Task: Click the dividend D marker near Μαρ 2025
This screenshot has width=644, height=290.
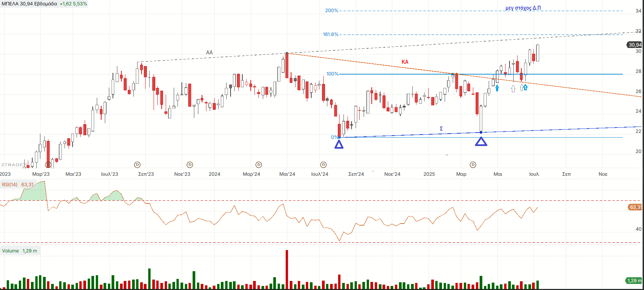Action: pos(473,165)
